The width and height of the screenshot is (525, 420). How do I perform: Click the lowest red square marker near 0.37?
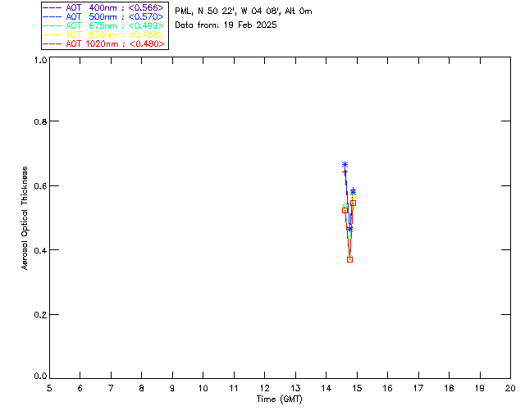tap(350, 259)
